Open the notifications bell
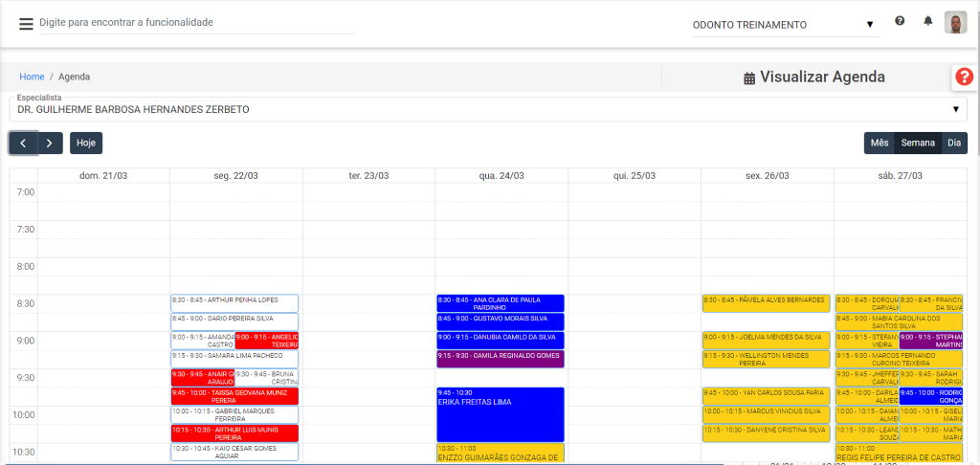 [927, 21]
